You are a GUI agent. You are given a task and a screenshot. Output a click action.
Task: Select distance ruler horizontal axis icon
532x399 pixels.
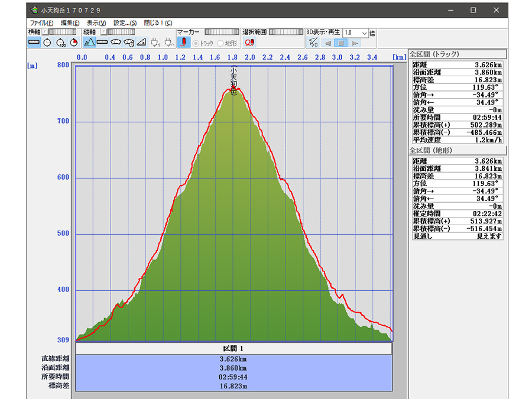[x=34, y=43]
